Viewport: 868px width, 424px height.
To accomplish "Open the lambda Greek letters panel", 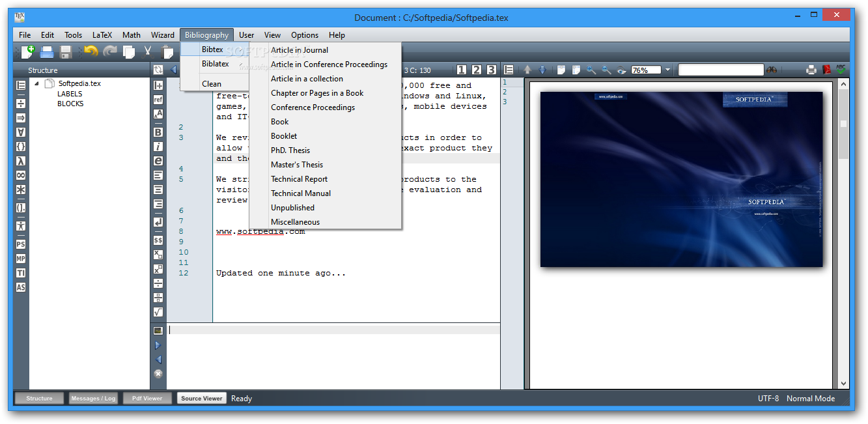I will [21, 161].
